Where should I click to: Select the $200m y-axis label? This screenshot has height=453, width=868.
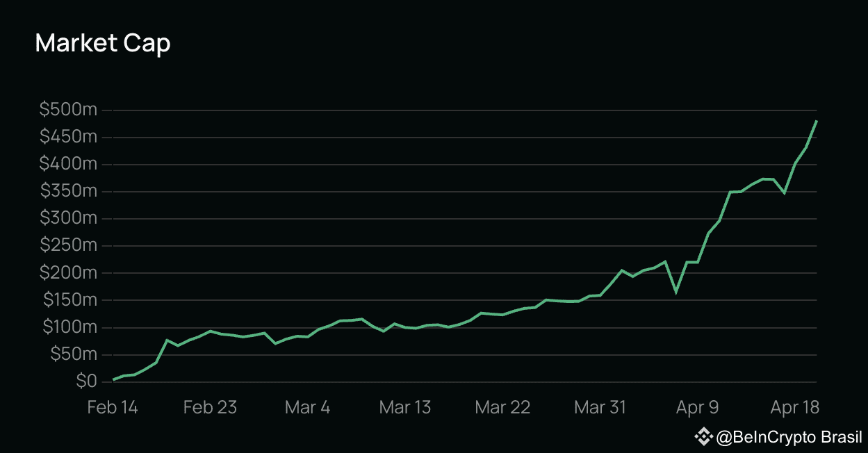pyautogui.click(x=68, y=272)
